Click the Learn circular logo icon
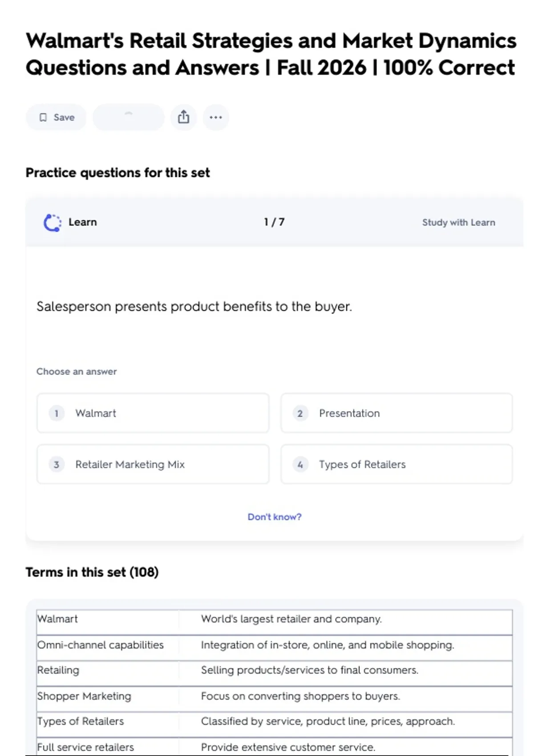 click(x=53, y=223)
